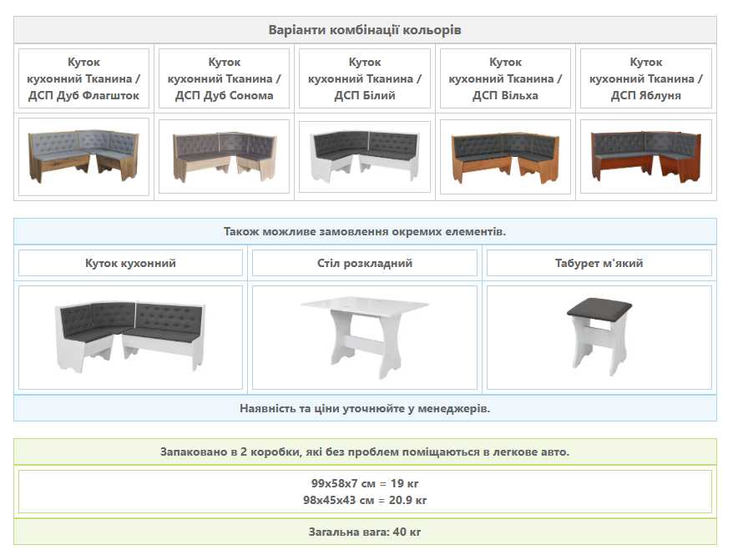Click the Стіл розкладний table image

tap(365, 337)
